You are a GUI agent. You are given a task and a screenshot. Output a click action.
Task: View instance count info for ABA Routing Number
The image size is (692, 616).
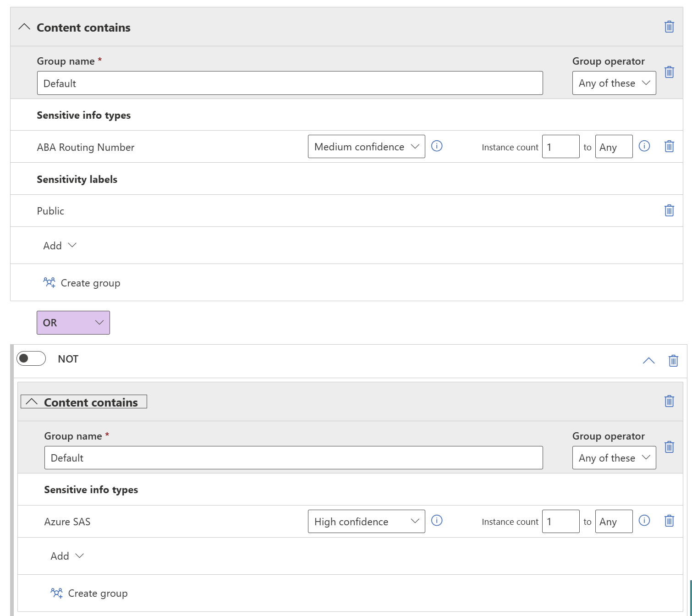click(644, 146)
